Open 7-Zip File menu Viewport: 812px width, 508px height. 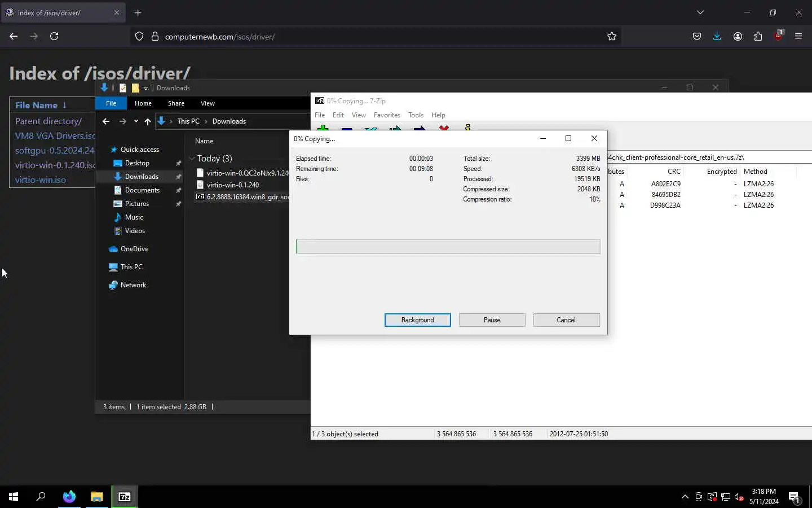pyautogui.click(x=320, y=115)
